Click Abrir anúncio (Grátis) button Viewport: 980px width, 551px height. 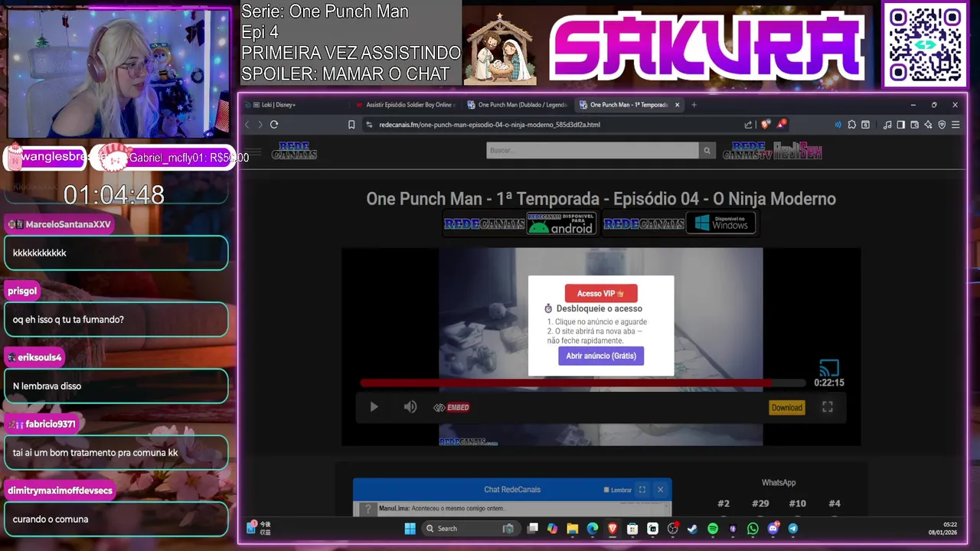tap(601, 356)
